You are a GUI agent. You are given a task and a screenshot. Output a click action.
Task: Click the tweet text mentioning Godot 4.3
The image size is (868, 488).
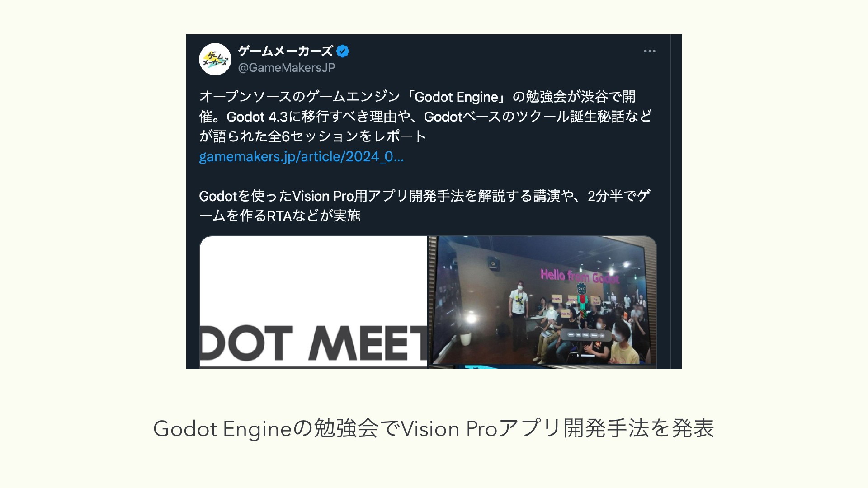point(425,117)
